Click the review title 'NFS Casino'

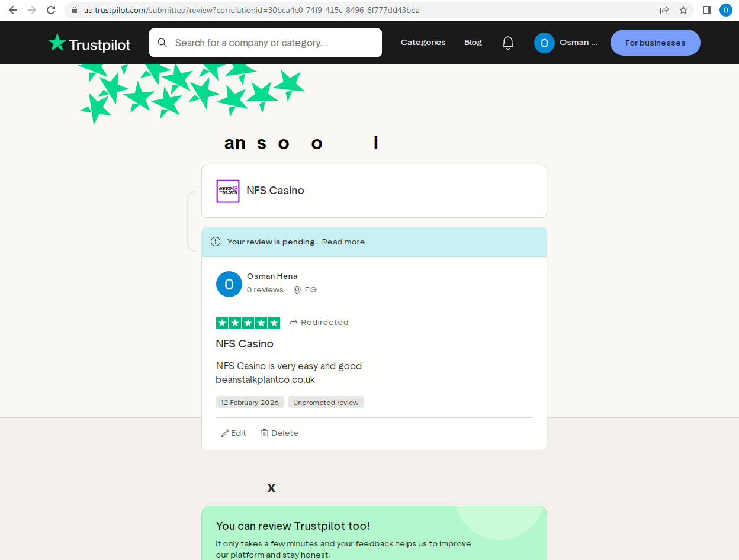pos(245,344)
